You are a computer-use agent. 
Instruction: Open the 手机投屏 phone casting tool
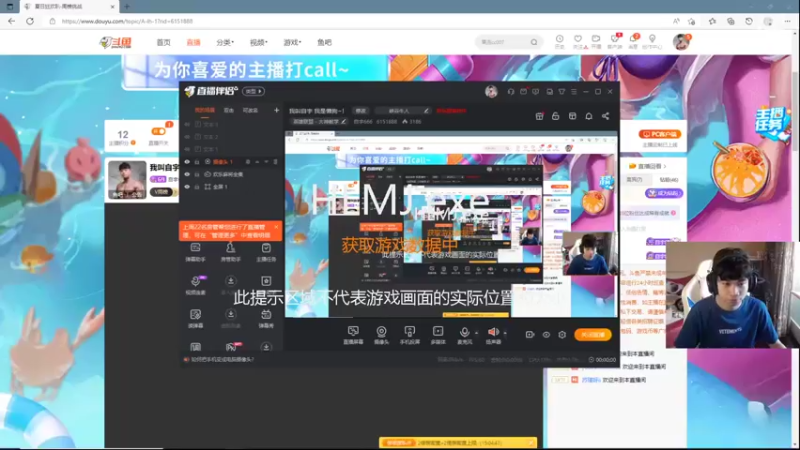409,335
